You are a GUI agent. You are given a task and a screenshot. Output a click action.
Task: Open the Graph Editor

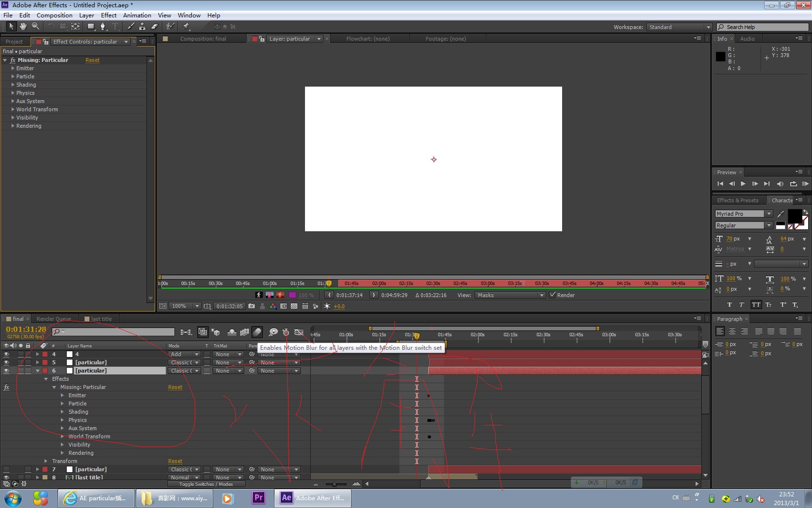299,332
